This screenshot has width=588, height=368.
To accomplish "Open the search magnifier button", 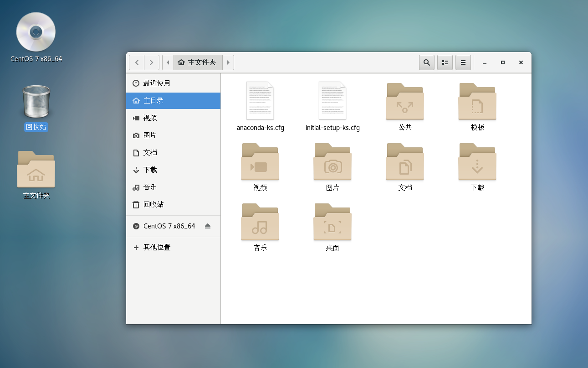I will (427, 62).
